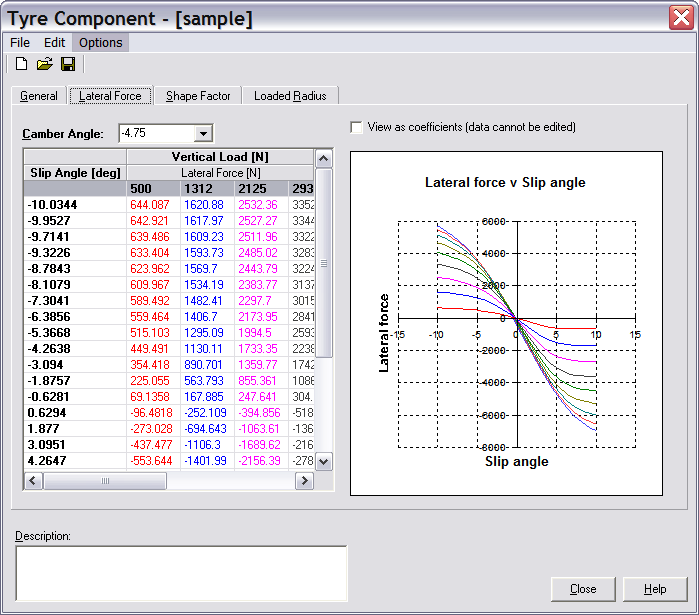Select slip angle row -8.7843
699x615 pixels.
[75, 269]
